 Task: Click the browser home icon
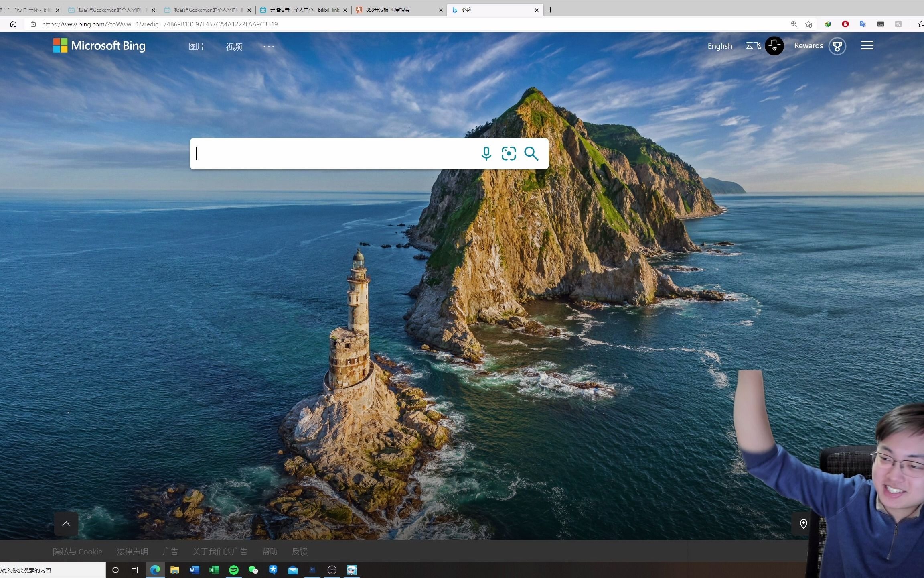coord(13,24)
